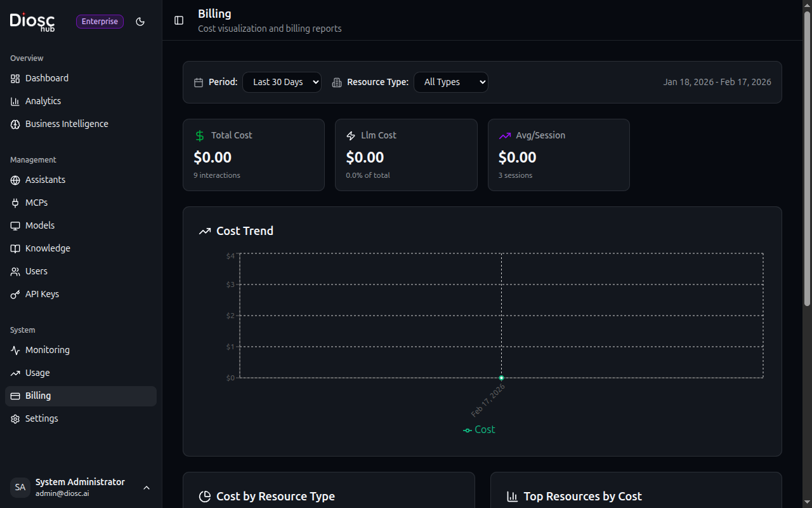812x508 pixels.
Task: Click the Feb 17 data point on Cost Trend
Action: 501,377
